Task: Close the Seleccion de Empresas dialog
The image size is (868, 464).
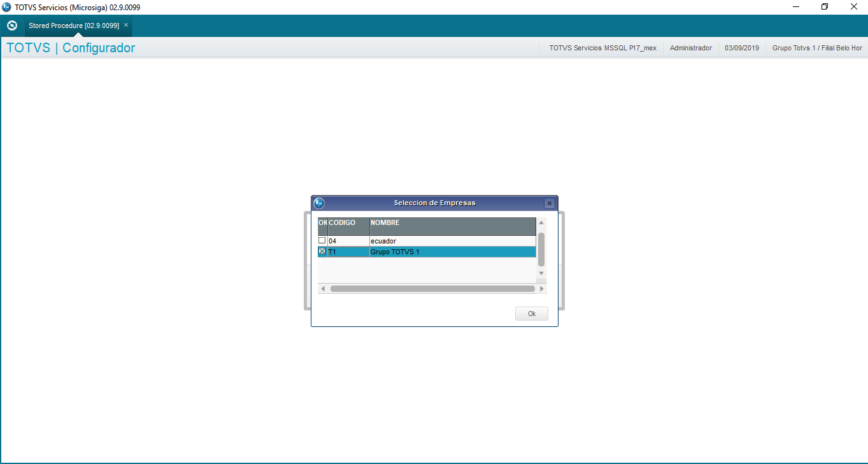Action: [550, 203]
